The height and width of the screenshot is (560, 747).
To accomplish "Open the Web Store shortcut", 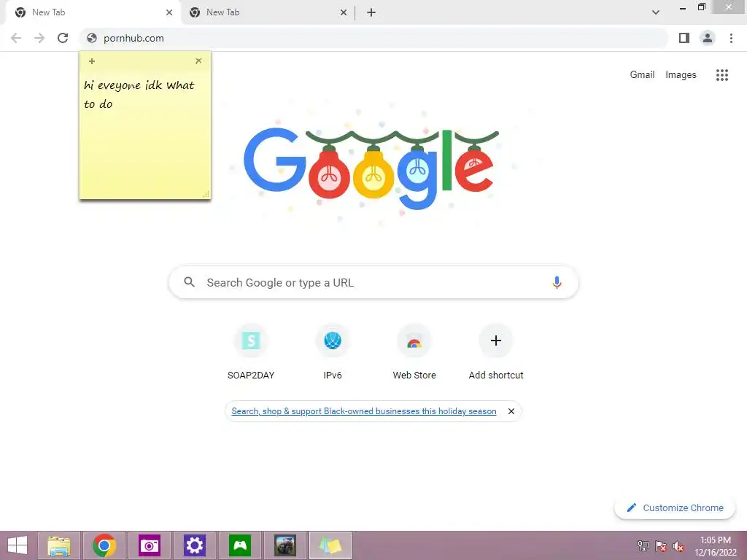I will click(x=414, y=351).
